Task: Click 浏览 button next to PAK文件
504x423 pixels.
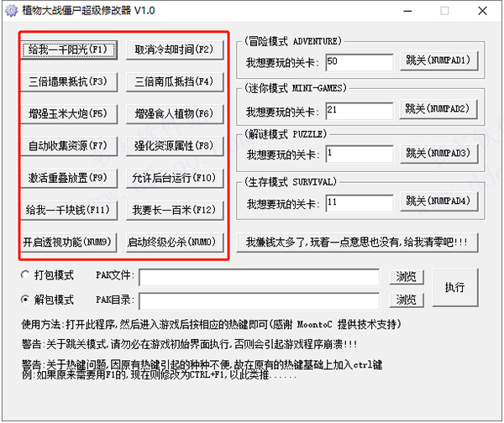Action: click(x=407, y=277)
